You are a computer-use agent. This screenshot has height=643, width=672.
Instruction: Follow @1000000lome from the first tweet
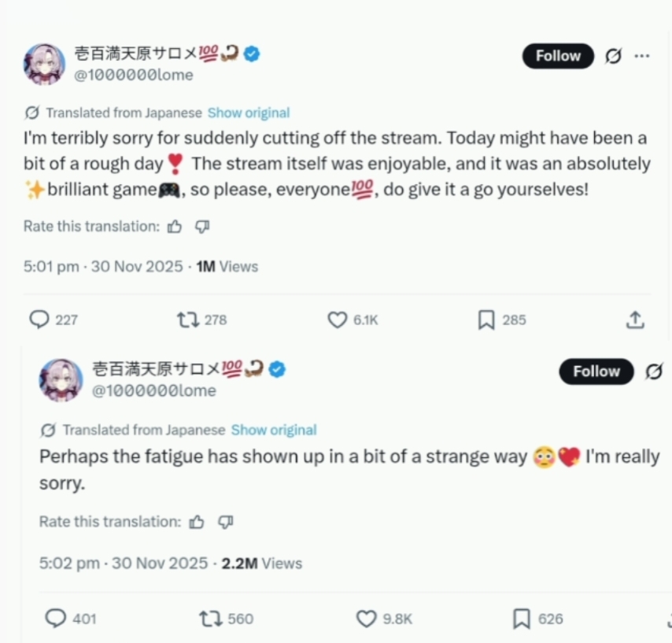click(x=558, y=56)
